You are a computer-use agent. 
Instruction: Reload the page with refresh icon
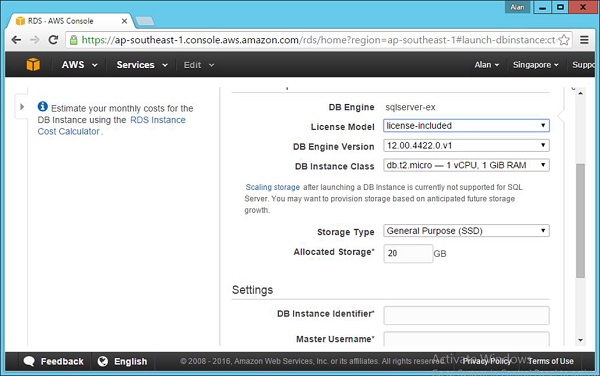point(53,40)
